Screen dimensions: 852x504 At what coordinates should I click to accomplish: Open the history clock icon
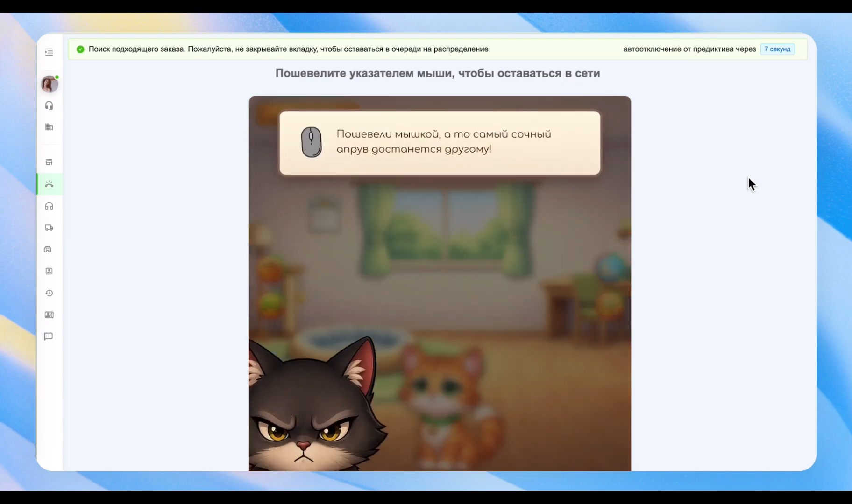pyautogui.click(x=49, y=293)
